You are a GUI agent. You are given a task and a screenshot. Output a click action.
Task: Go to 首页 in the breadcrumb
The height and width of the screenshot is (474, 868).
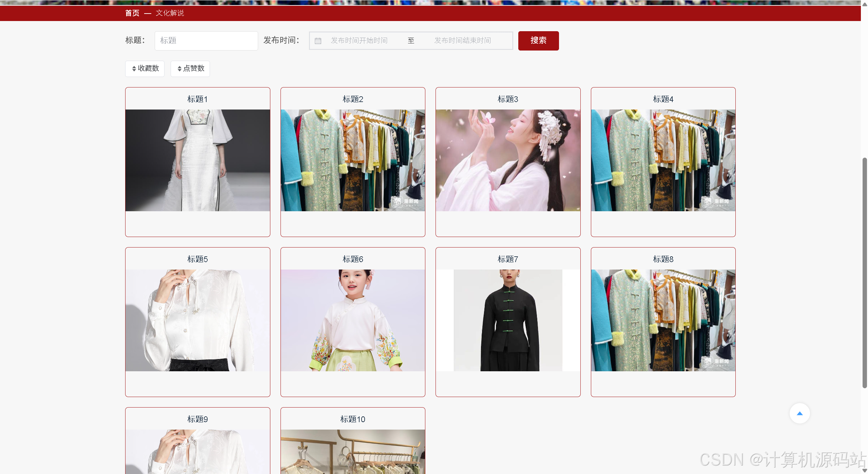pyautogui.click(x=132, y=13)
